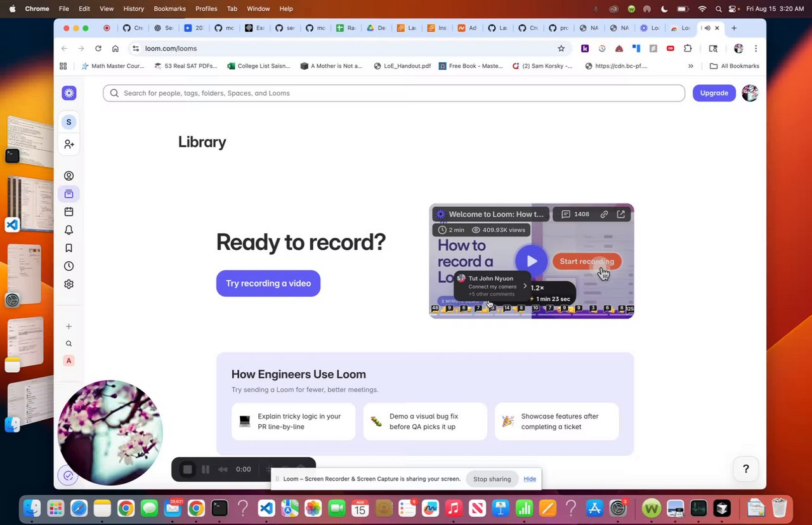The height and width of the screenshot is (525, 812).
Task: Open notifications bell in the sidebar
Action: coord(69,230)
